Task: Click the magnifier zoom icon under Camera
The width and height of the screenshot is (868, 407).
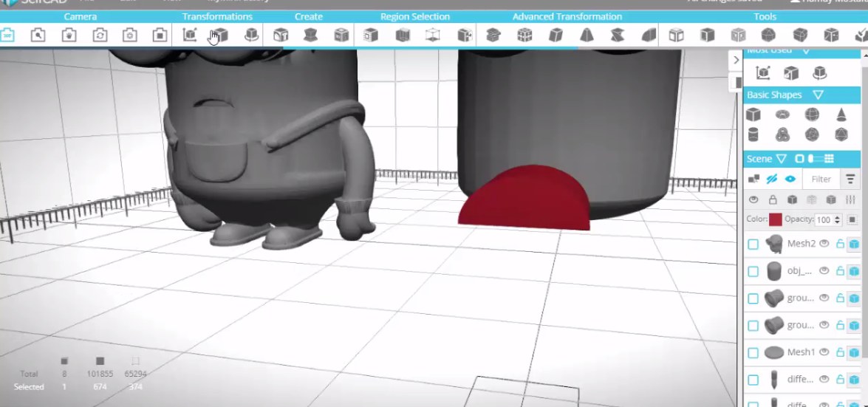Action: (x=38, y=35)
